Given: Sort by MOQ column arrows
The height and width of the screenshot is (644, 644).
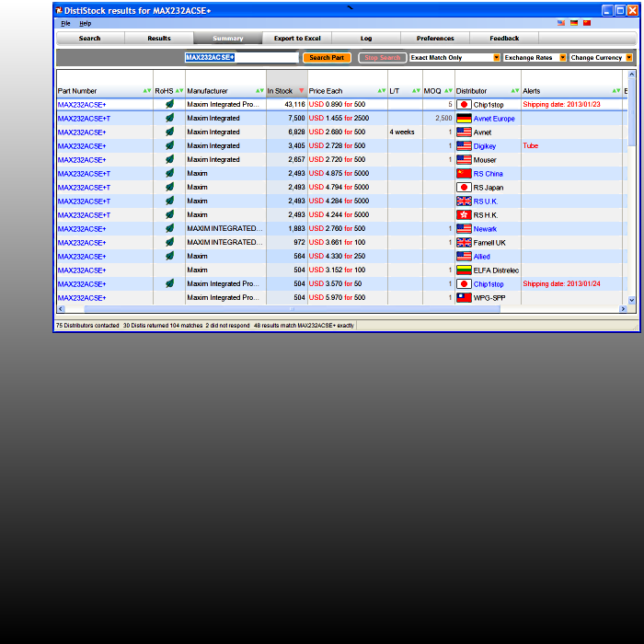Looking at the screenshot, I should coord(449,91).
